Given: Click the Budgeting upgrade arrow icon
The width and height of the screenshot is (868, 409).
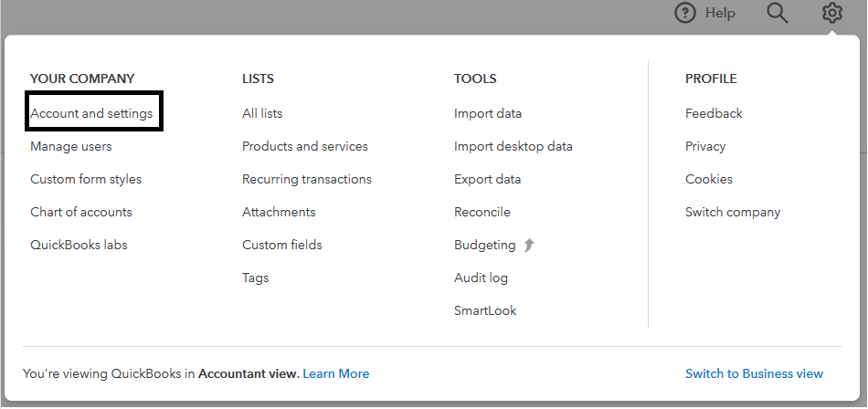Looking at the screenshot, I should [529, 245].
